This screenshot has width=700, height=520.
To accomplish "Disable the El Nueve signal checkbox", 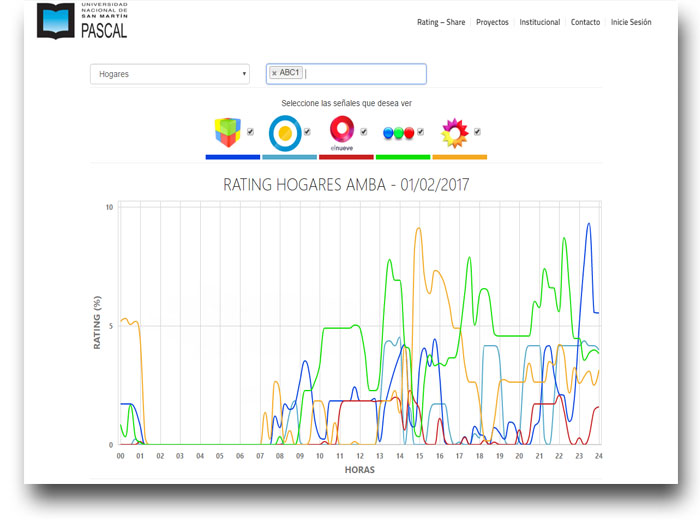I will tap(364, 131).
